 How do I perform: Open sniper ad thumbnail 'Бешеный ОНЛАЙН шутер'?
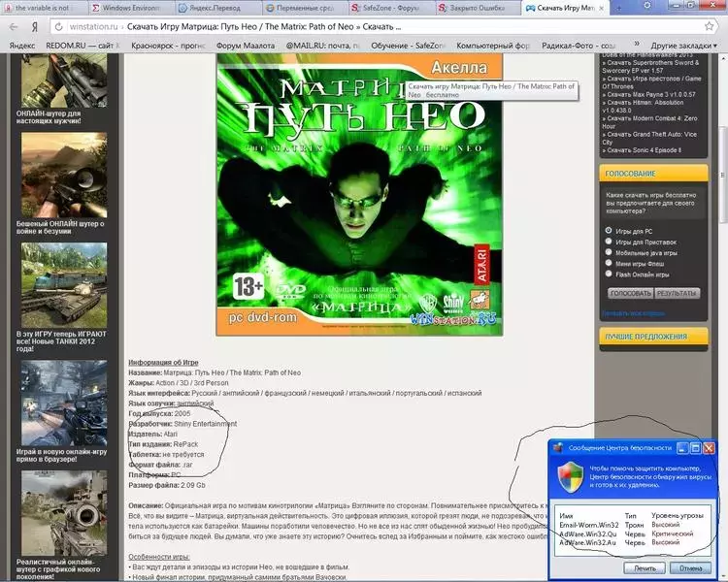coord(64,175)
